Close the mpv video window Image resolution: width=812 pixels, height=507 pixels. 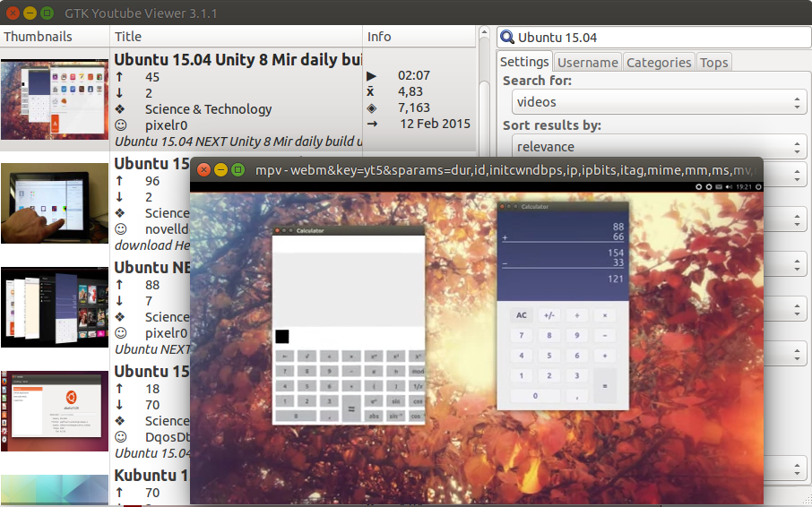pyautogui.click(x=204, y=169)
